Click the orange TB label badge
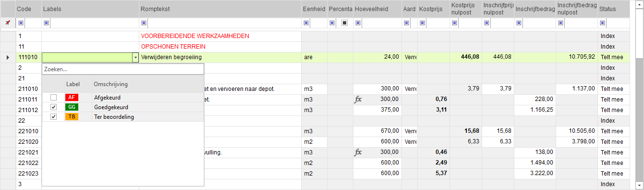 click(x=72, y=116)
